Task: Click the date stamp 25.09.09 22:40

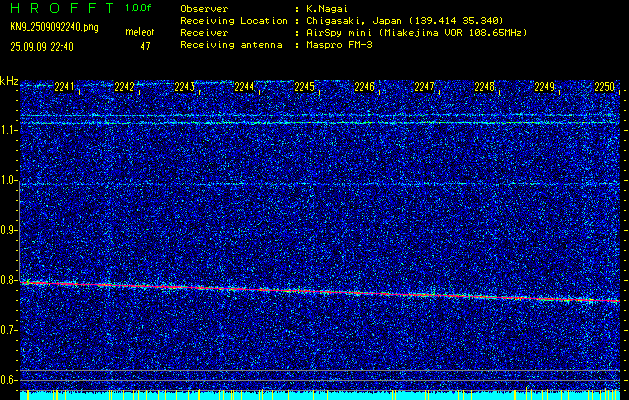Action: (42, 47)
